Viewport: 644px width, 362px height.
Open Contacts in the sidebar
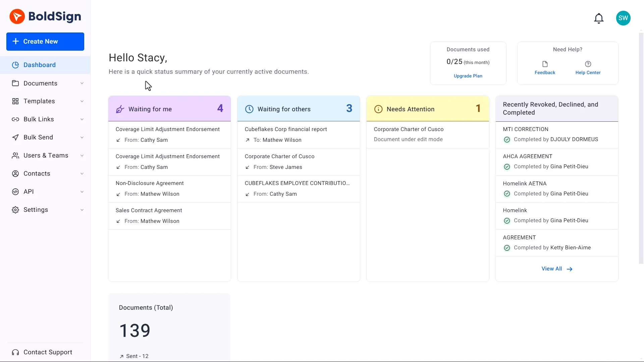[37, 174]
